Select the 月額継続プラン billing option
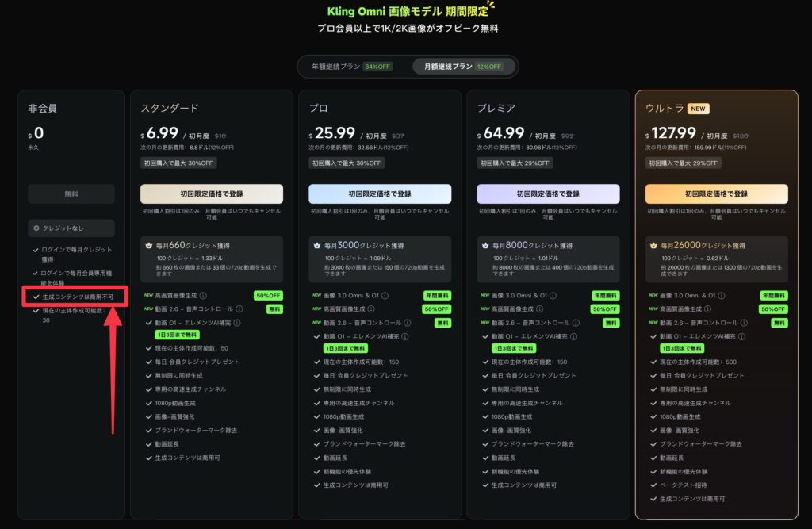812x529 pixels. pos(458,67)
